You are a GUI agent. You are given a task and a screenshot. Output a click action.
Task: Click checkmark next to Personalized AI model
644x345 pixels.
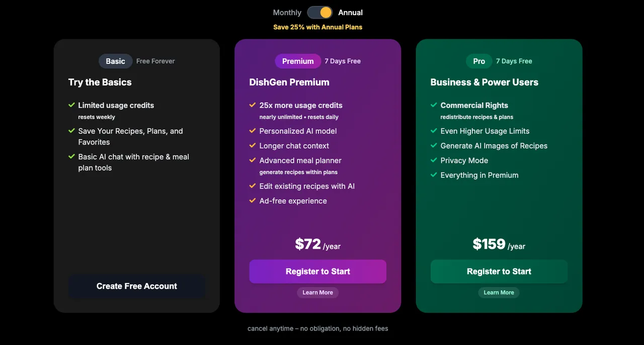253,131
